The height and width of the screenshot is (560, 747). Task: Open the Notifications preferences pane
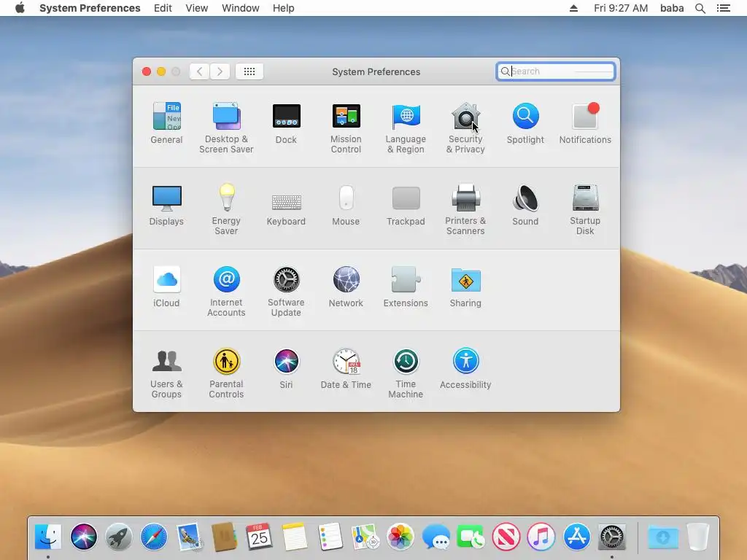point(585,122)
